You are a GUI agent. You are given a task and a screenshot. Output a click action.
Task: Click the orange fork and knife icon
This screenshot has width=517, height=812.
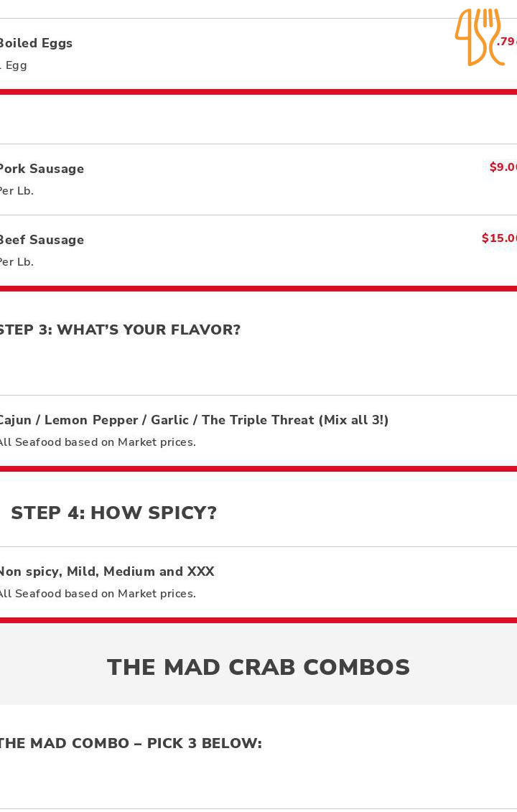pos(478,37)
